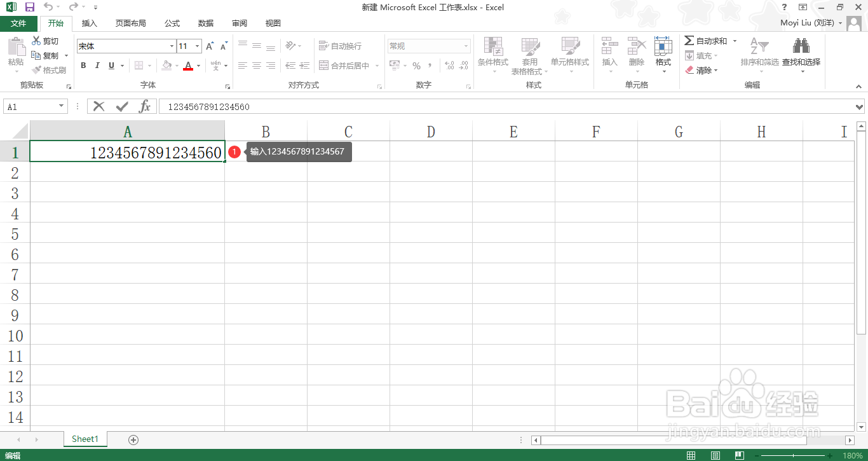Toggle Italic formatting
This screenshot has width=868, height=461.
(x=97, y=65)
